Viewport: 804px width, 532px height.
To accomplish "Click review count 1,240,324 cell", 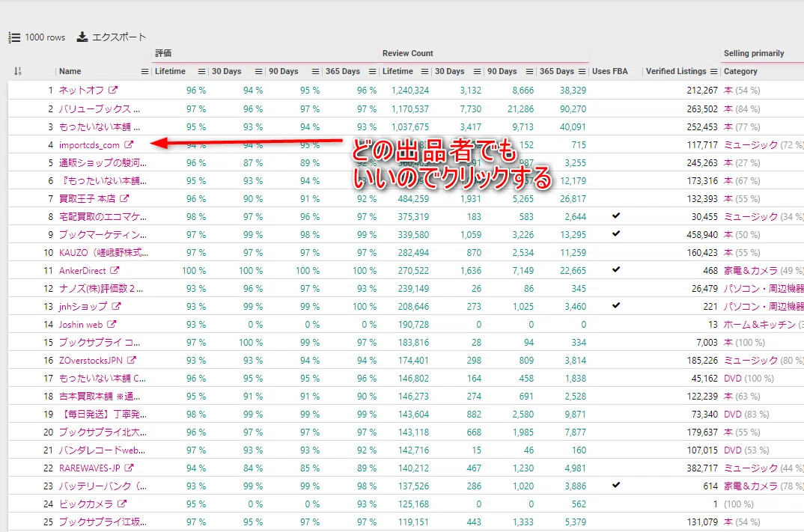I will click(410, 91).
